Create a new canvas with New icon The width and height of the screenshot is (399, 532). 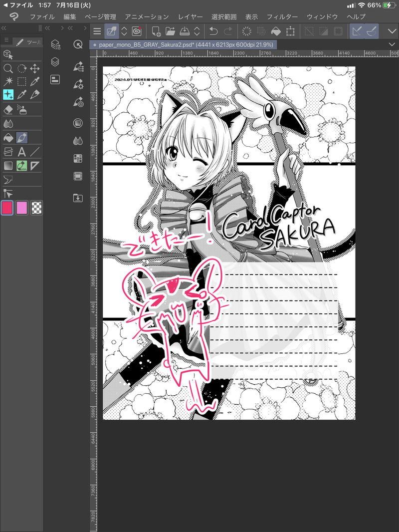(156, 31)
